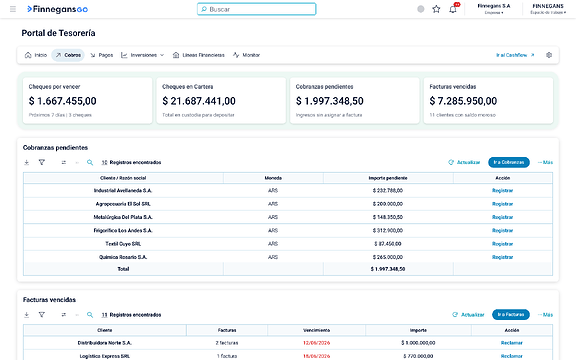Open the Cobranzas pendientes summary card
This screenshot has height=360, width=576.
coord(354,100)
